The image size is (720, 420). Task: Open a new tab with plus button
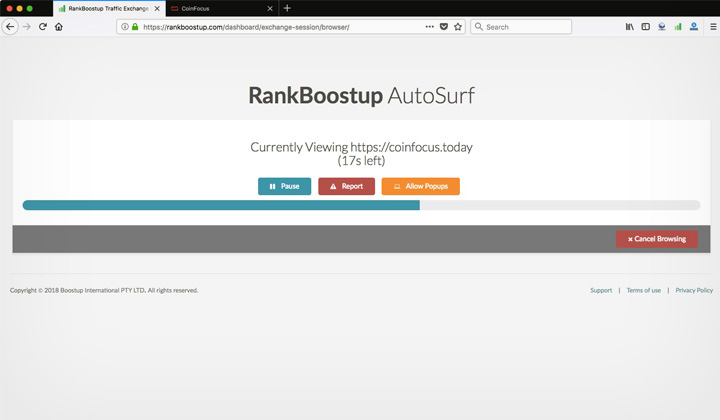[287, 8]
